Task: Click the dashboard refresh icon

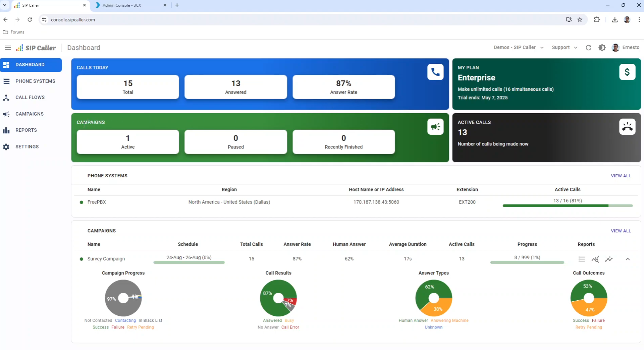Action: (x=588, y=48)
